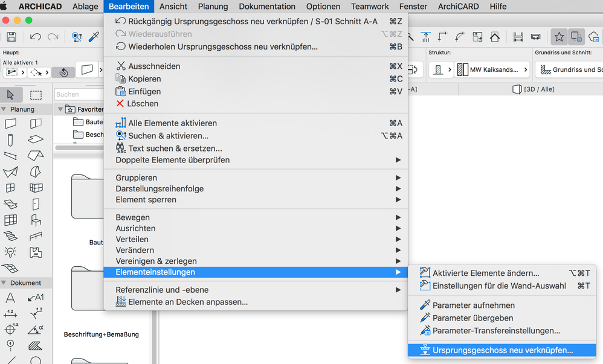Choose Löschen in the Bearbeiten menu
This screenshot has height=364, width=603.
256,104
